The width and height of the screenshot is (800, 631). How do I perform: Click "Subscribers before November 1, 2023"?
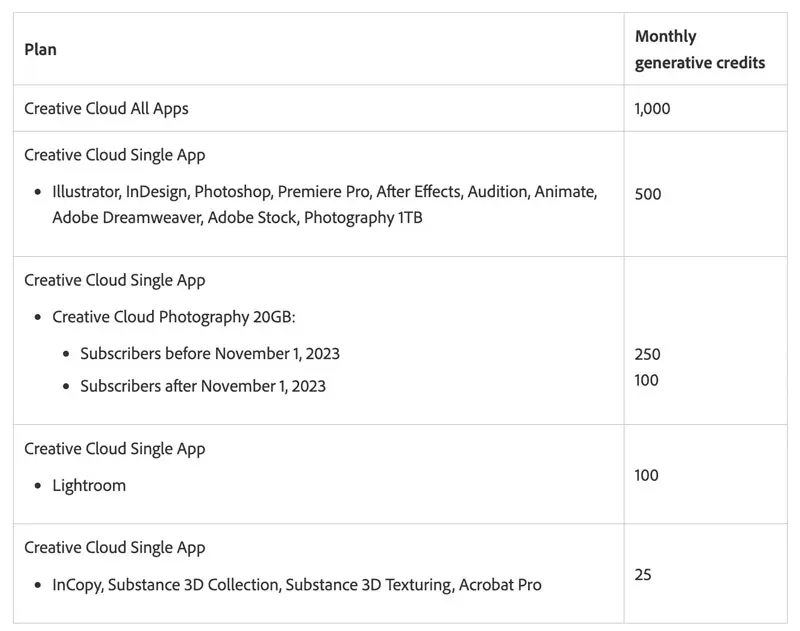210,354
